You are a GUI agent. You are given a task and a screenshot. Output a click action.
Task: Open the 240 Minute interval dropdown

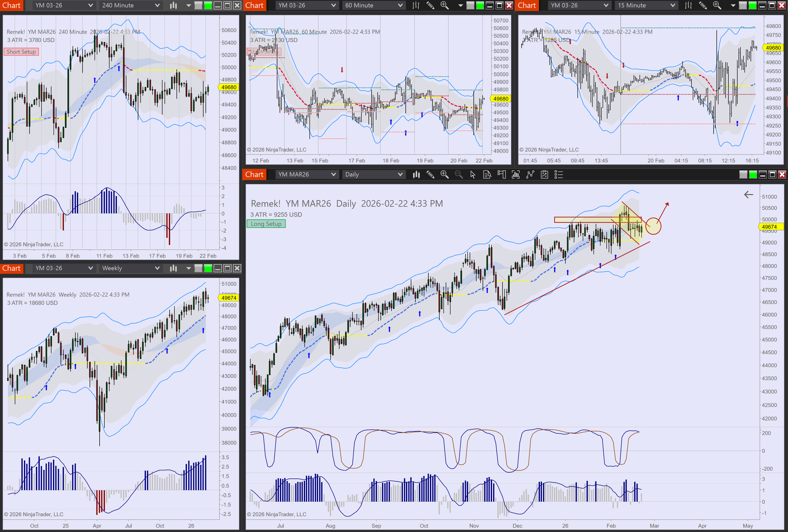click(130, 5)
